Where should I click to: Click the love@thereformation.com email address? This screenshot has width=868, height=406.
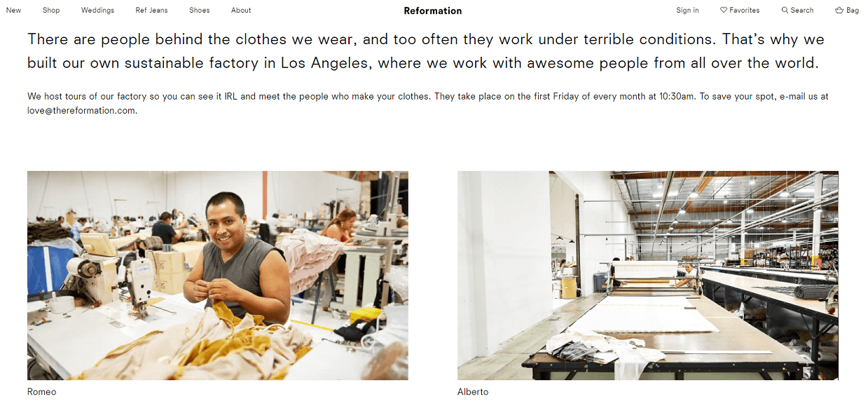point(81,110)
